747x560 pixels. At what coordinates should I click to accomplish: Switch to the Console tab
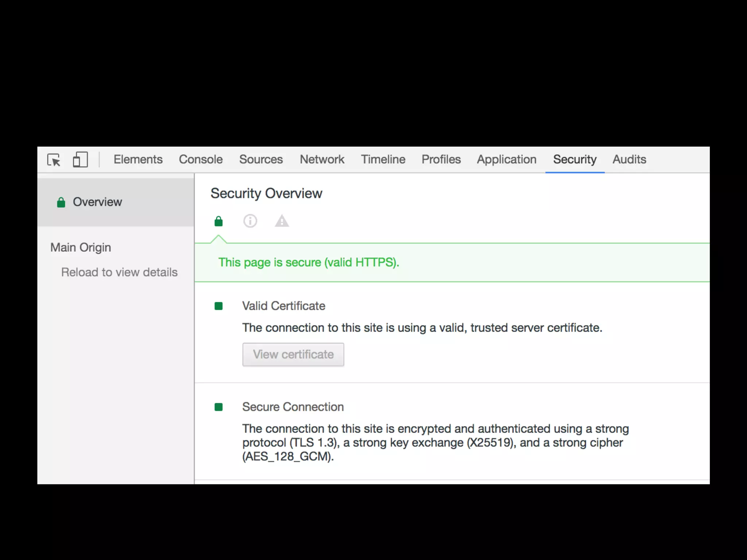click(x=201, y=159)
